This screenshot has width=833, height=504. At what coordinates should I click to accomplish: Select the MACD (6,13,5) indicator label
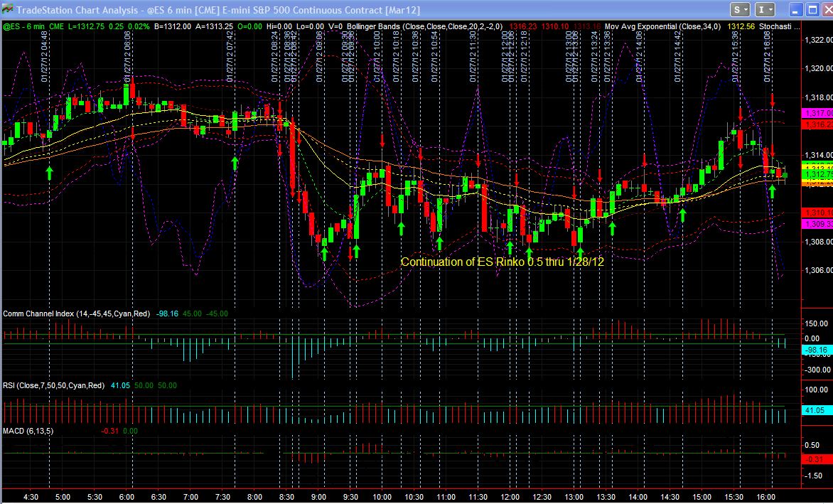point(28,431)
